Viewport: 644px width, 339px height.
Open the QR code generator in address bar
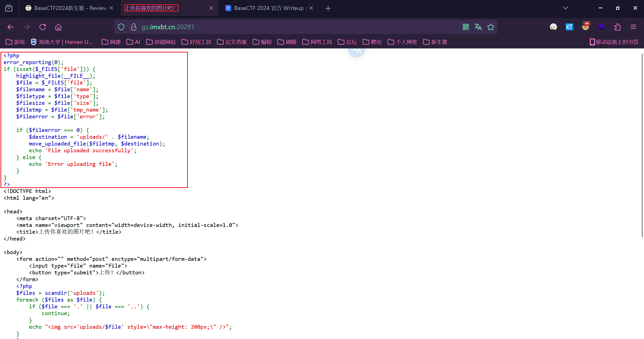tap(466, 27)
